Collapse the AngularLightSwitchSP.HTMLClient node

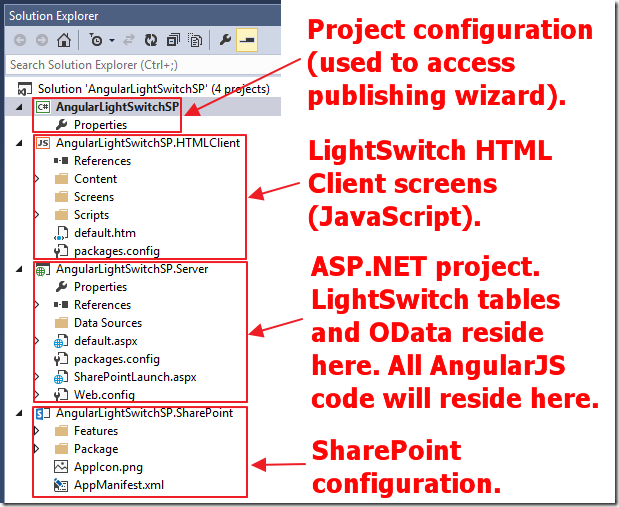tap(19, 143)
